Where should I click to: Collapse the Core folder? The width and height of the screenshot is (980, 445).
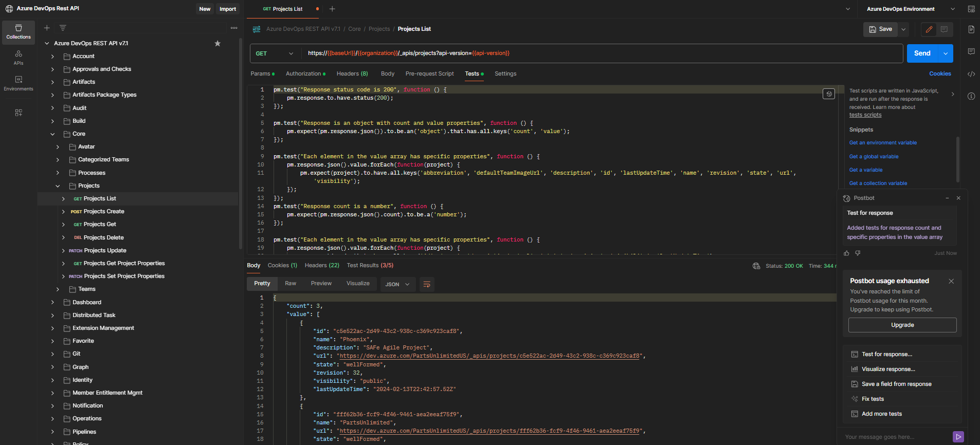click(52, 134)
